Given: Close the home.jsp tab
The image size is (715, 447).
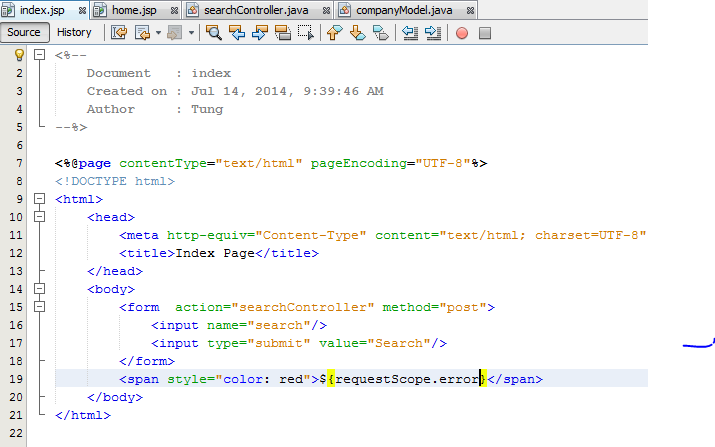Looking at the screenshot, I should (x=174, y=10).
